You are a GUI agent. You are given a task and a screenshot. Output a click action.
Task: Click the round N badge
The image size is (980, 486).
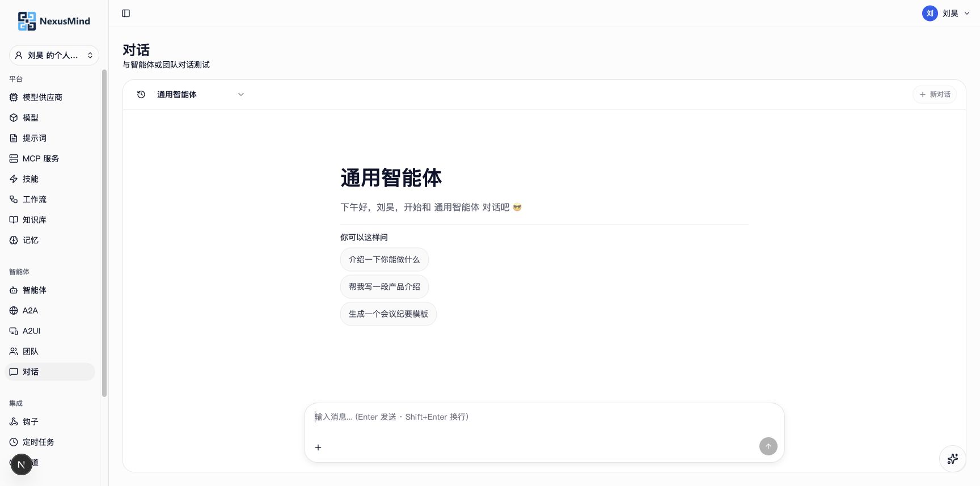click(22, 464)
